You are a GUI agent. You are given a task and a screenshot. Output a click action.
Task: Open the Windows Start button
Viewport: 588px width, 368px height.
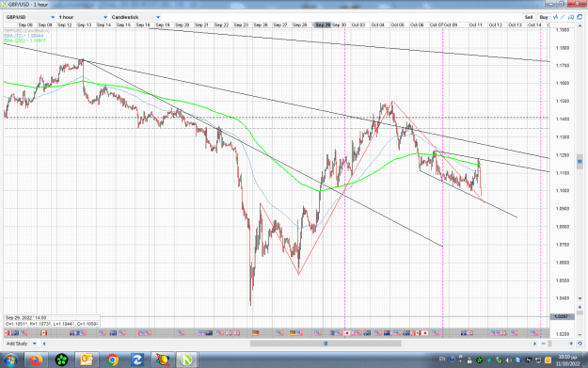(10, 360)
